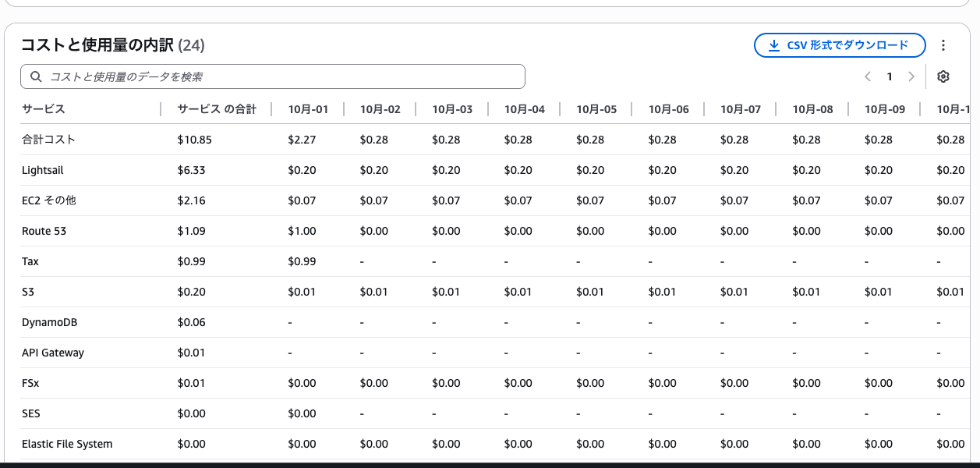Click the search magnifier icon
The width and height of the screenshot is (980, 468).
point(36,76)
